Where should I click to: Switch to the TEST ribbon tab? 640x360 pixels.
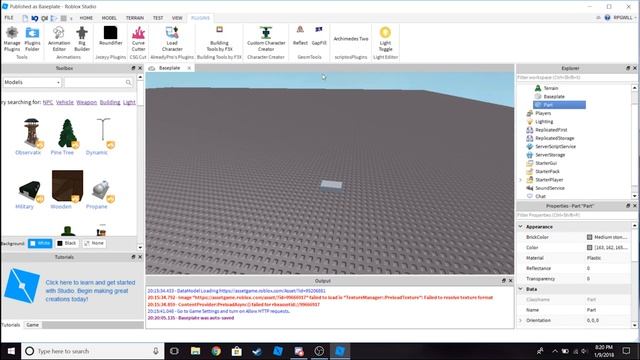click(x=158, y=18)
